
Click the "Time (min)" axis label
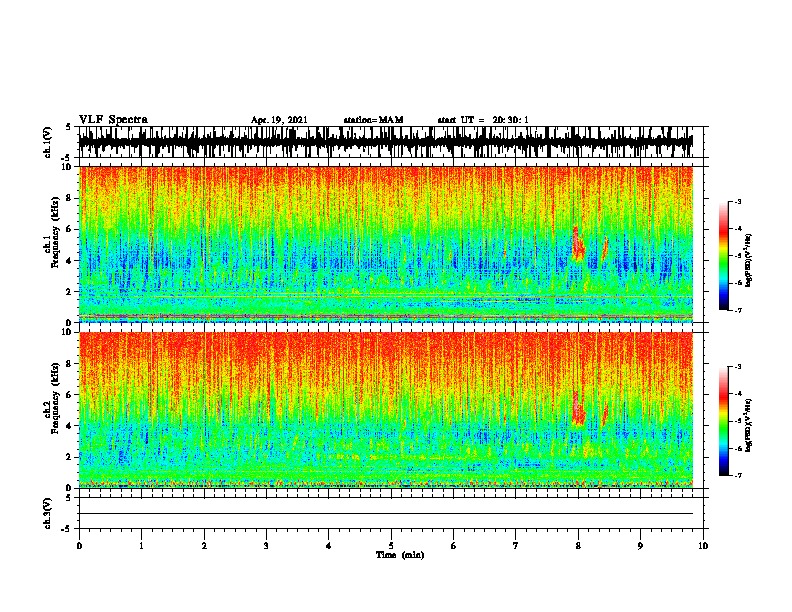pos(400,555)
